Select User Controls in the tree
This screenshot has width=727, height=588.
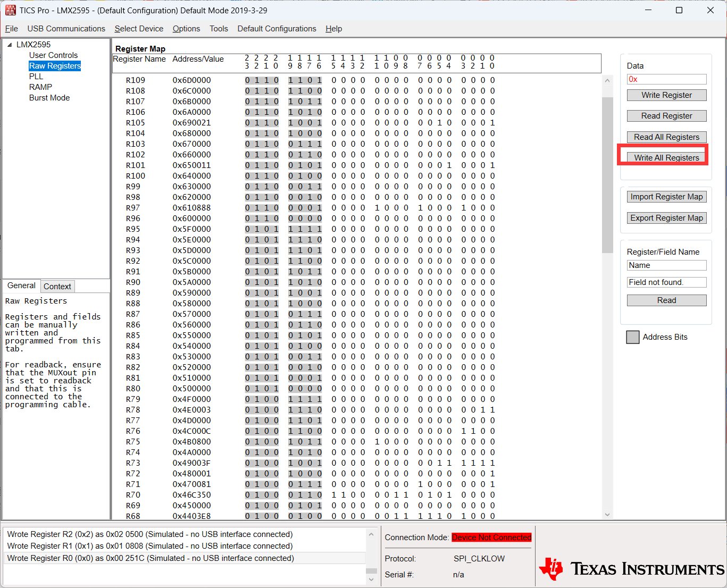53,55
